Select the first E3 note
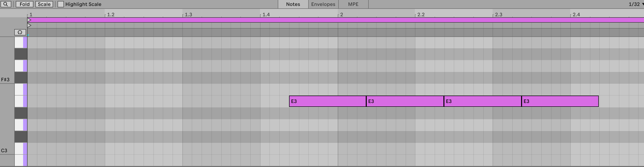Screen dimensions: 644x167 tap(327, 101)
